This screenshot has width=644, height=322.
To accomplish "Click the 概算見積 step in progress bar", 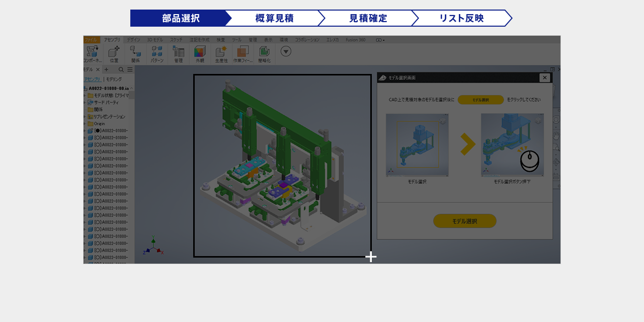I will pyautogui.click(x=274, y=18).
